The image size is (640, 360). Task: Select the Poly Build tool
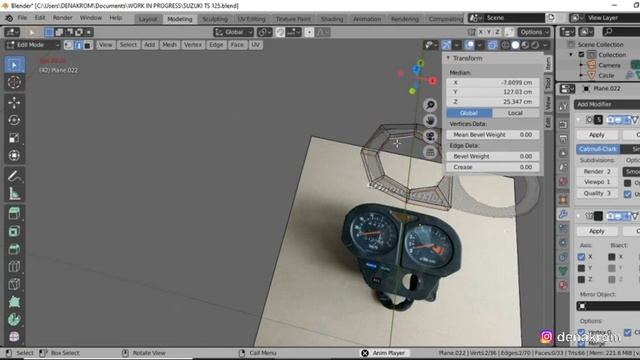click(x=14, y=302)
